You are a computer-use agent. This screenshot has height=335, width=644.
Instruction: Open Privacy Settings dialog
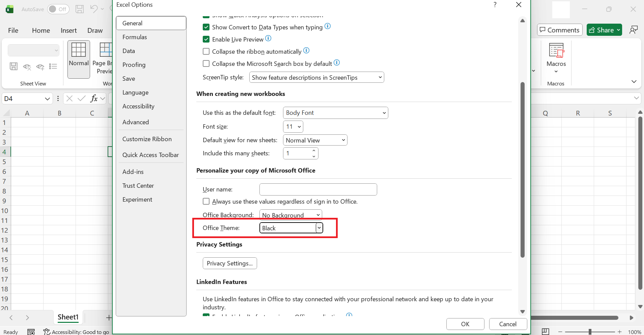pos(230,263)
